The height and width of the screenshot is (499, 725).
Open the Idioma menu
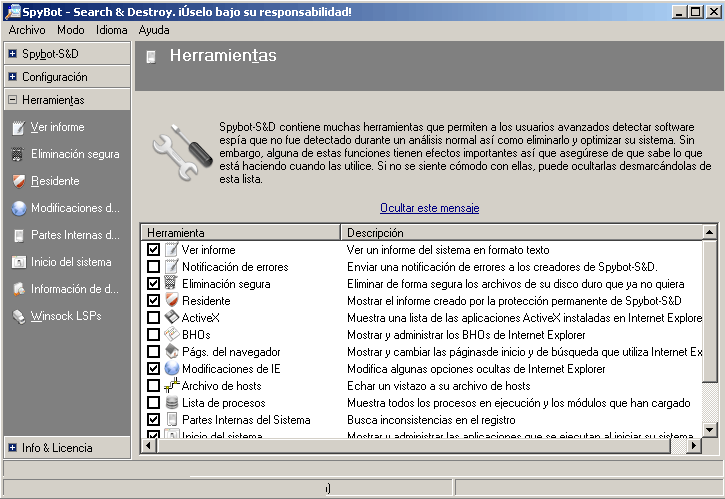pos(111,30)
